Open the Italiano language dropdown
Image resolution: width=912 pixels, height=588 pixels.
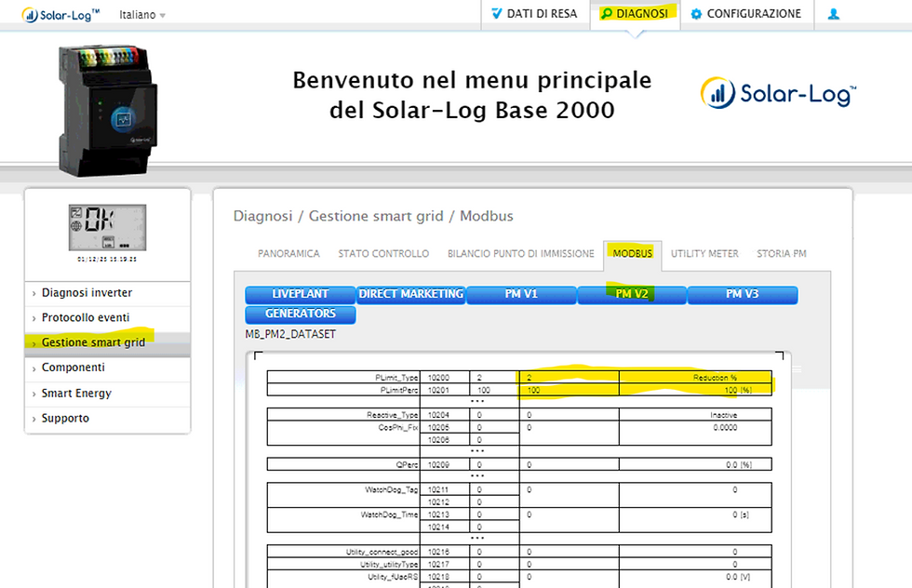[x=142, y=15]
